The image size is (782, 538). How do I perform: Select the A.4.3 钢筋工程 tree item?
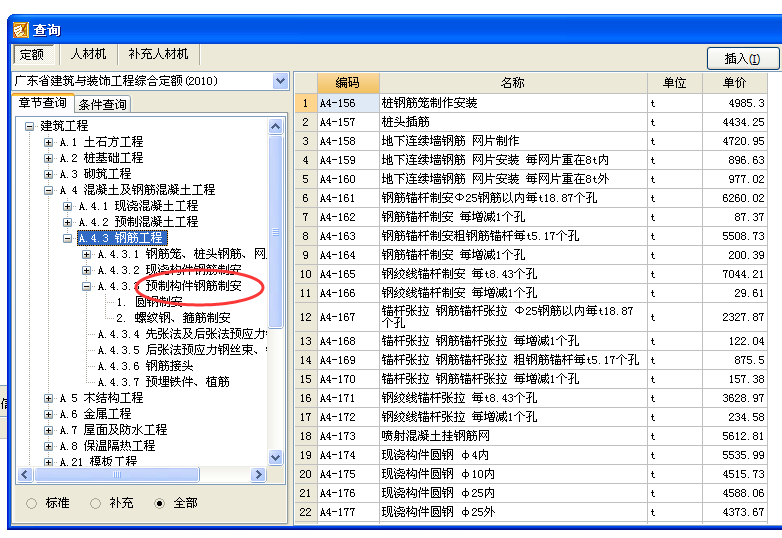[x=121, y=238]
